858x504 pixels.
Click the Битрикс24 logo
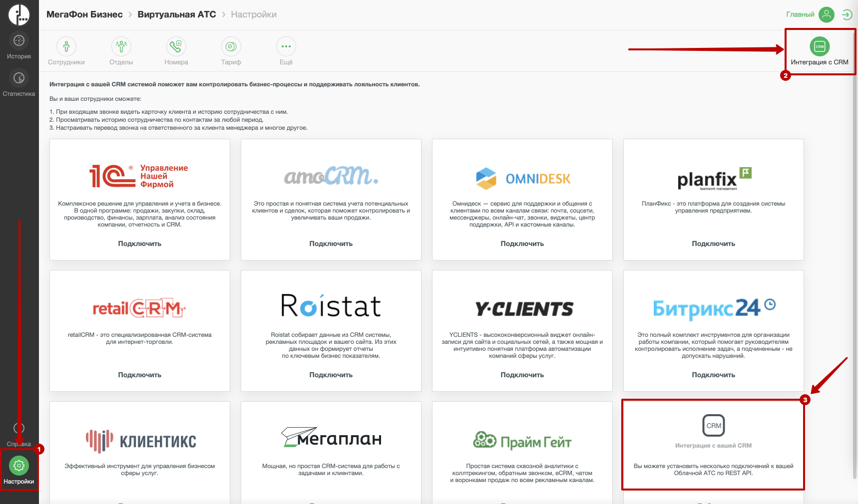tap(714, 308)
